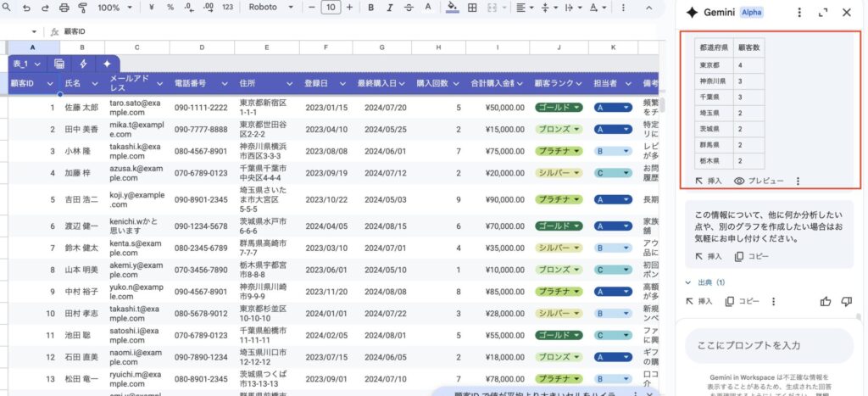Screen dimensions: 868x396
Task: Decrease decimal places
Action: 189,8
